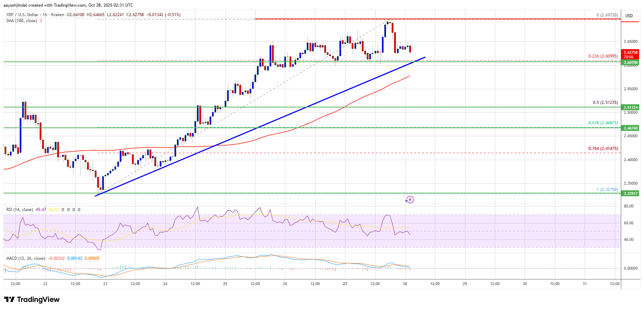Select the blue ascending trendline

coord(260,127)
